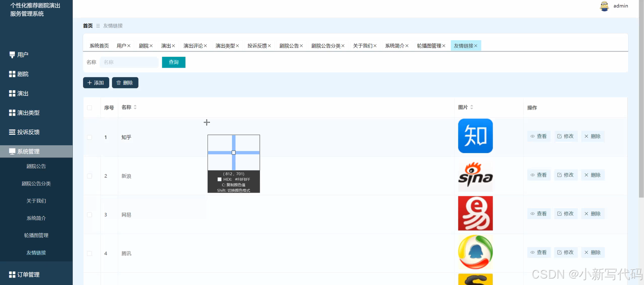
Task: Edit the 新浪 record with 修改
Action: pos(566,175)
